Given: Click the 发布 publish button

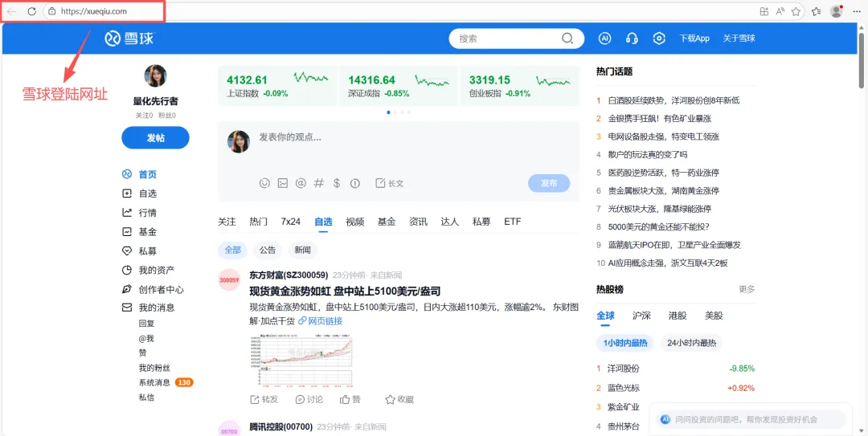Looking at the screenshot, I should [549, 183].
